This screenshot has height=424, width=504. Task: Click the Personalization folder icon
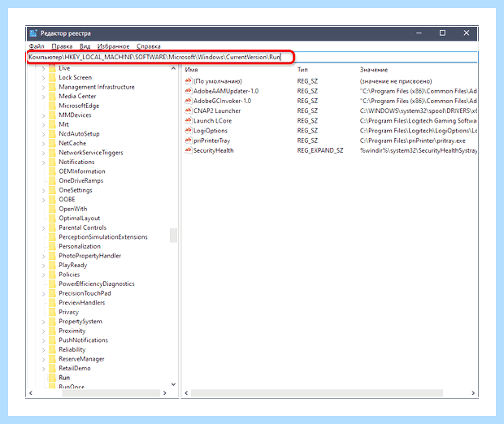pos(52,246)
